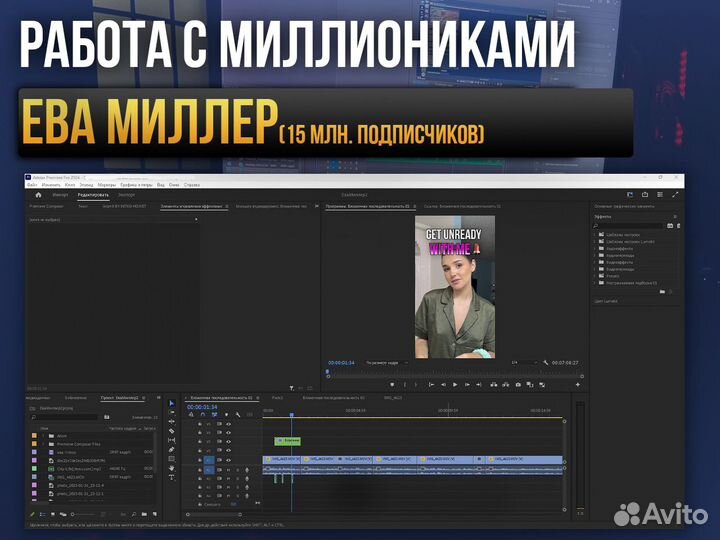Click the Extract button in Program monitor

click(x=506, y=385)
